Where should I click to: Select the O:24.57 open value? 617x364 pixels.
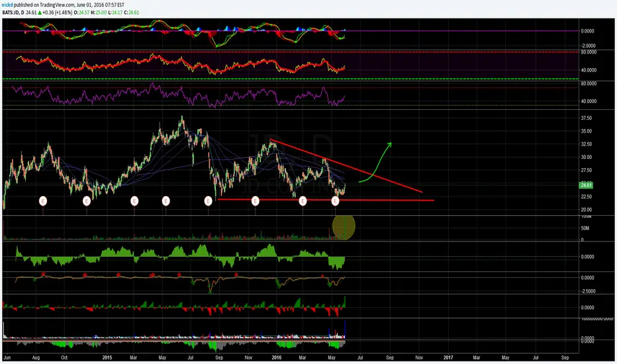pos(82,13)
